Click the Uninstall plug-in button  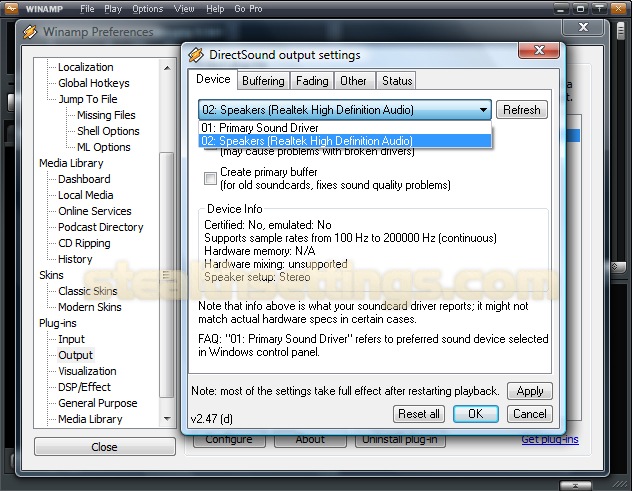(400, 441)
